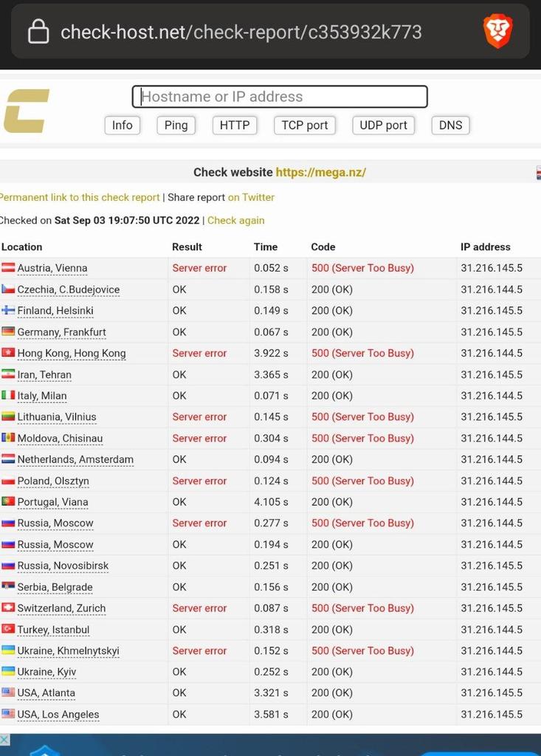Tap the Austria flag icon

pyautogui.click(x=8, y=267)
